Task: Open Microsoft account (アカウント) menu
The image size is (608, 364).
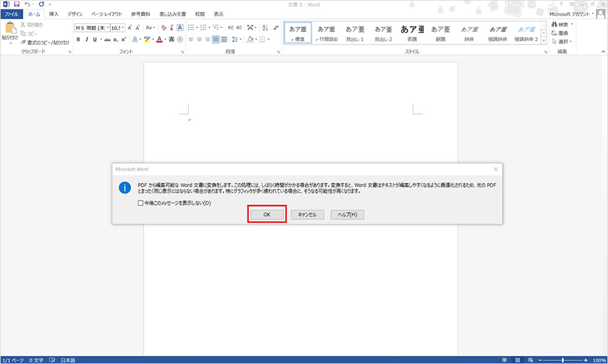Action: tap(571, 14)
